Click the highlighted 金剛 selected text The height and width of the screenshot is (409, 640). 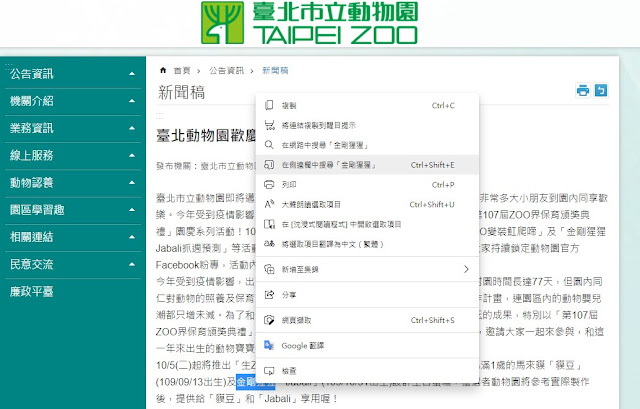[246, 382]
